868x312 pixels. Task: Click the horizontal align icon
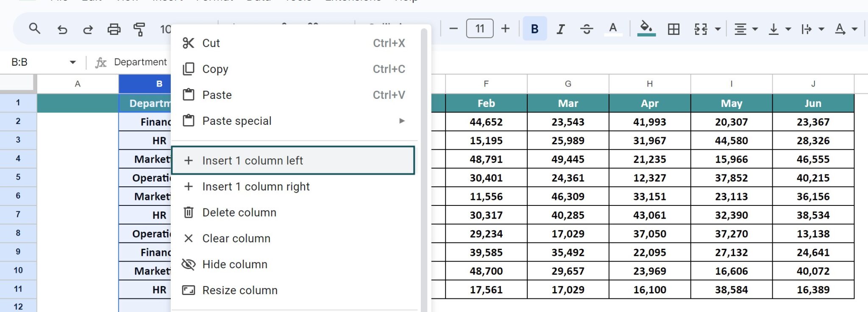coord(740,29)
